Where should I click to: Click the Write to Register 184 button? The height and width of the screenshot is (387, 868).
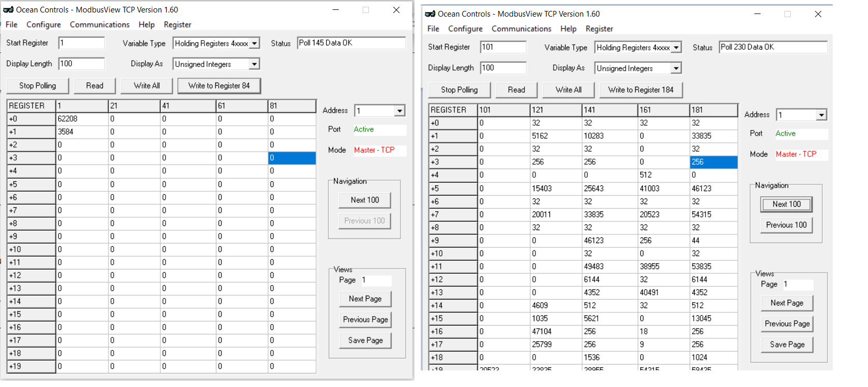641,90
